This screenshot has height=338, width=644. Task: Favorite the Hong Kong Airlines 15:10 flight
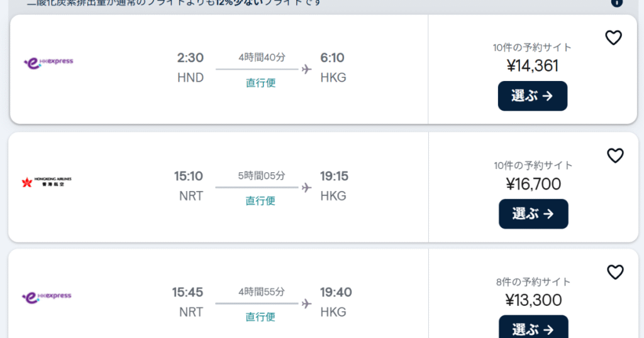[x=615, y=155]
